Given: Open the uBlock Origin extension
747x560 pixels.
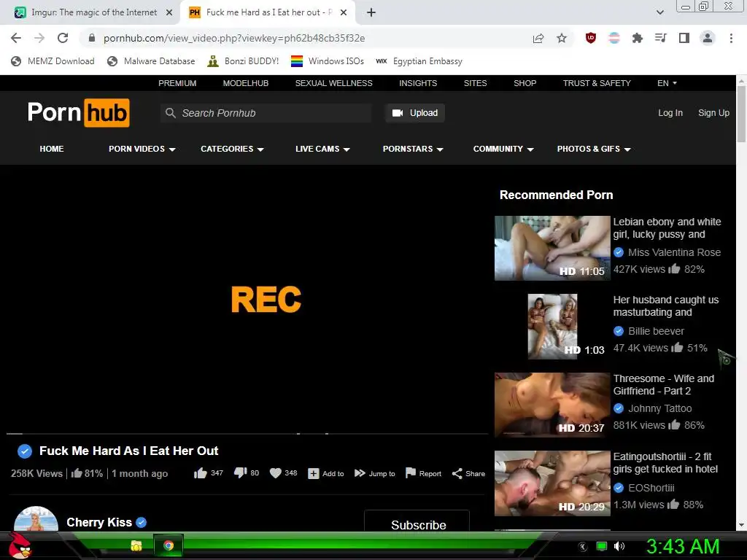Looking at the screenshot, I should pyautogui.click(x=591, y=38).
